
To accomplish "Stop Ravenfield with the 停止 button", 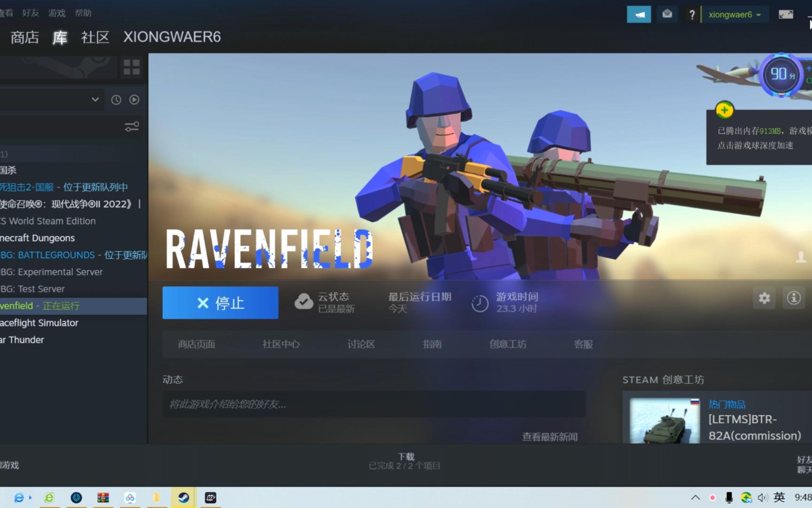I will click(x=220, y=303).
